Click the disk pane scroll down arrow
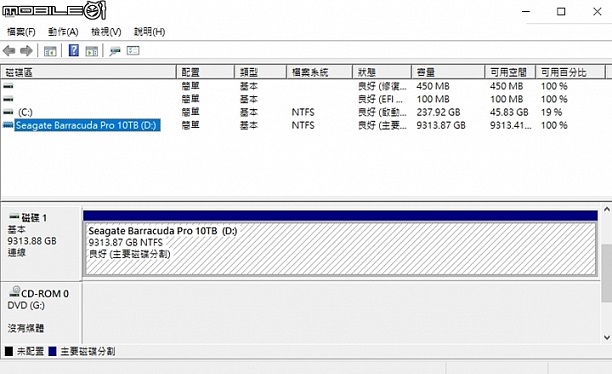 607,337
